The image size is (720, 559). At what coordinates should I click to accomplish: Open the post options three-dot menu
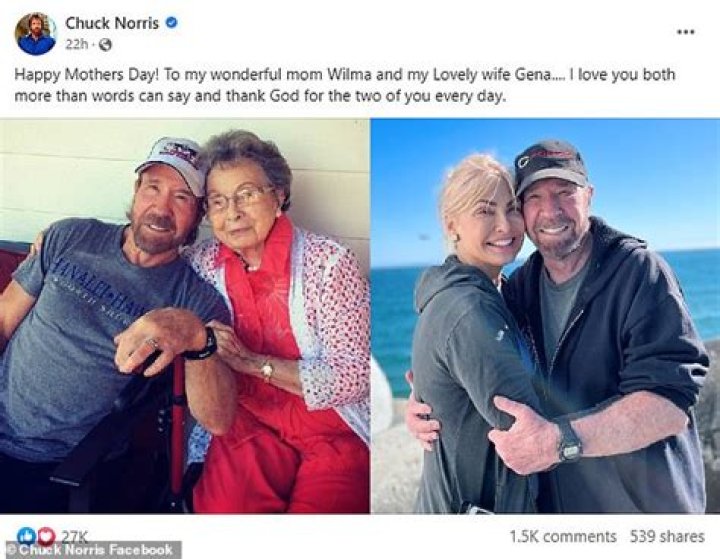click(x=685, y=31)
